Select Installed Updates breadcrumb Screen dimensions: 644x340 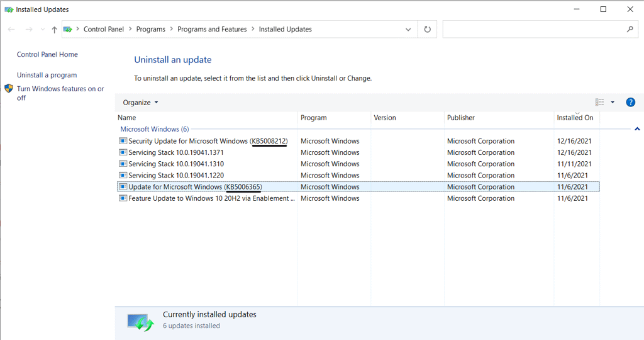pyautogui.click(x=285, y=29)
